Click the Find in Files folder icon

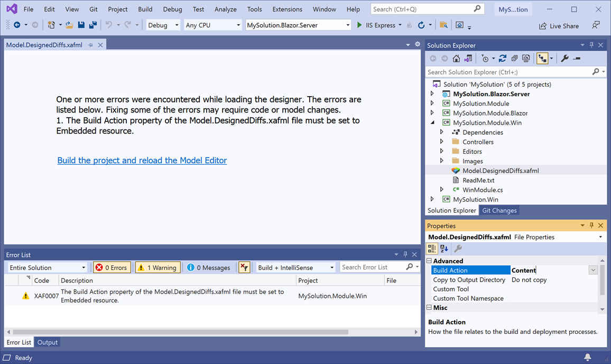[443, 25]
